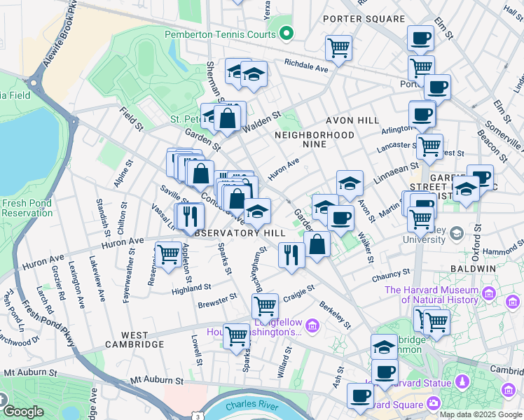Click the John Harvard Statue monument pin

pyautogui.click(x=462, y=381)
